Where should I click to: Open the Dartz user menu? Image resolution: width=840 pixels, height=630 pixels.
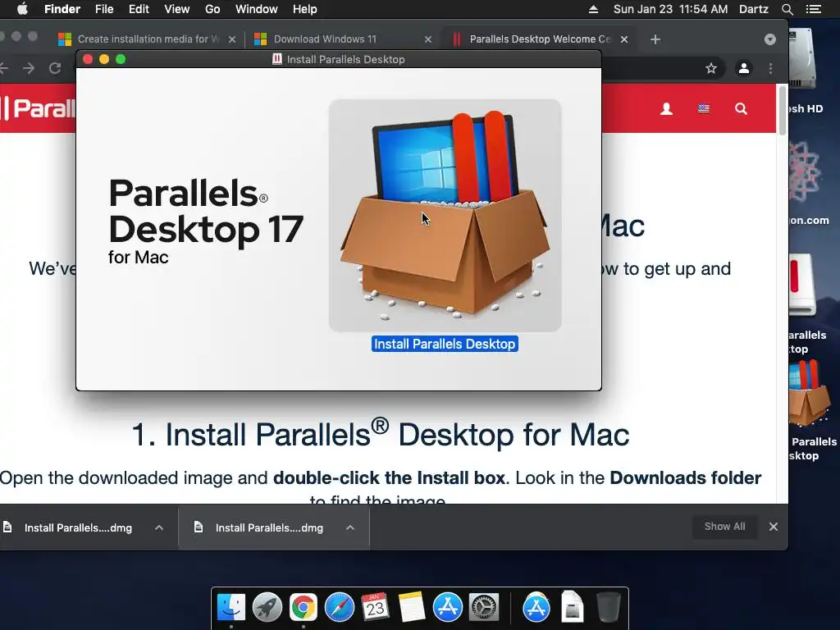[753, 9]
